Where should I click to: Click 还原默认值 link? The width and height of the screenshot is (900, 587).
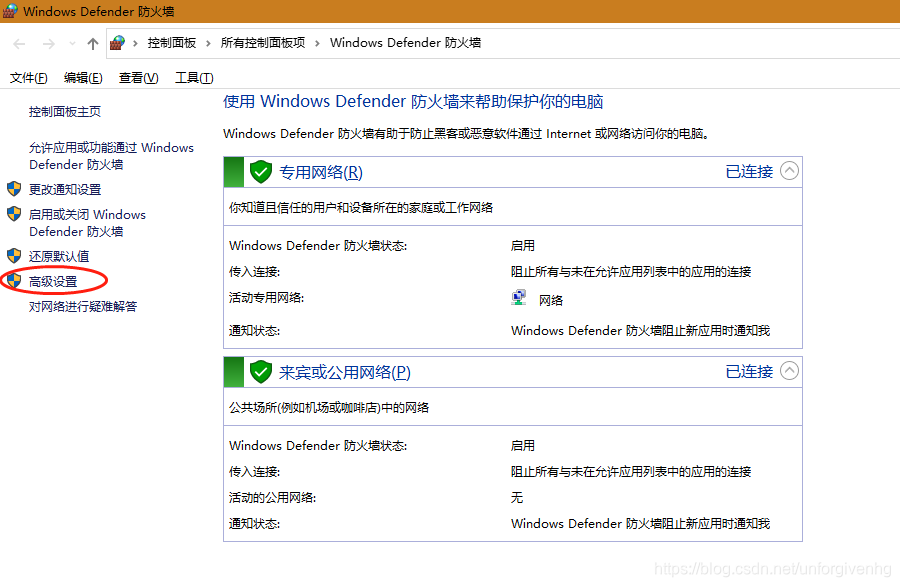point(59,256)
